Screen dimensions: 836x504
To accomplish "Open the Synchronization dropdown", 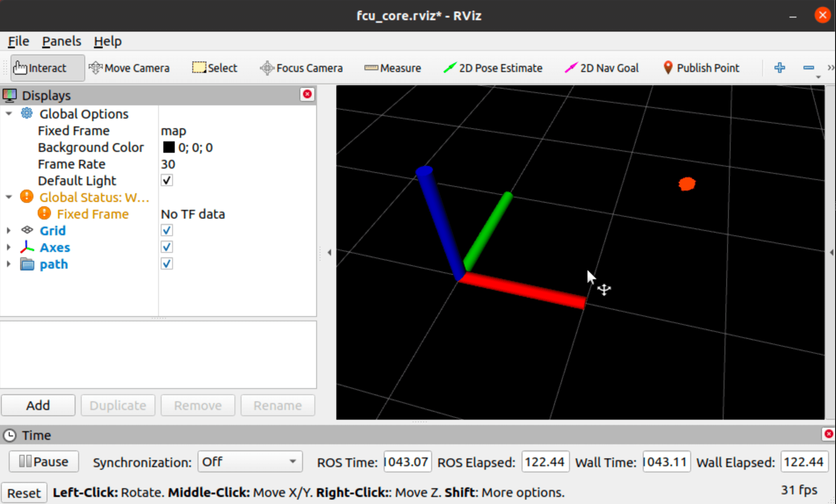I will pos(249,462).
